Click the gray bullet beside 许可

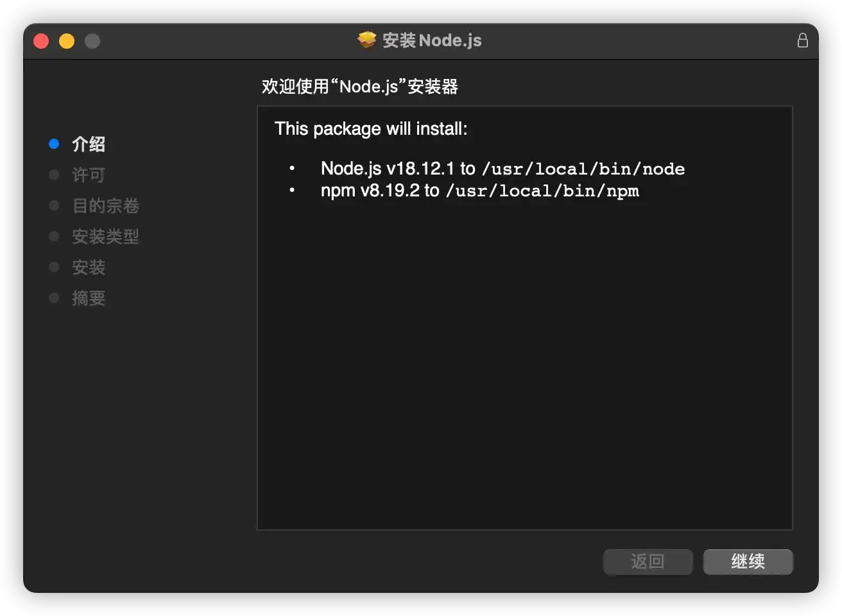point(54,175)
